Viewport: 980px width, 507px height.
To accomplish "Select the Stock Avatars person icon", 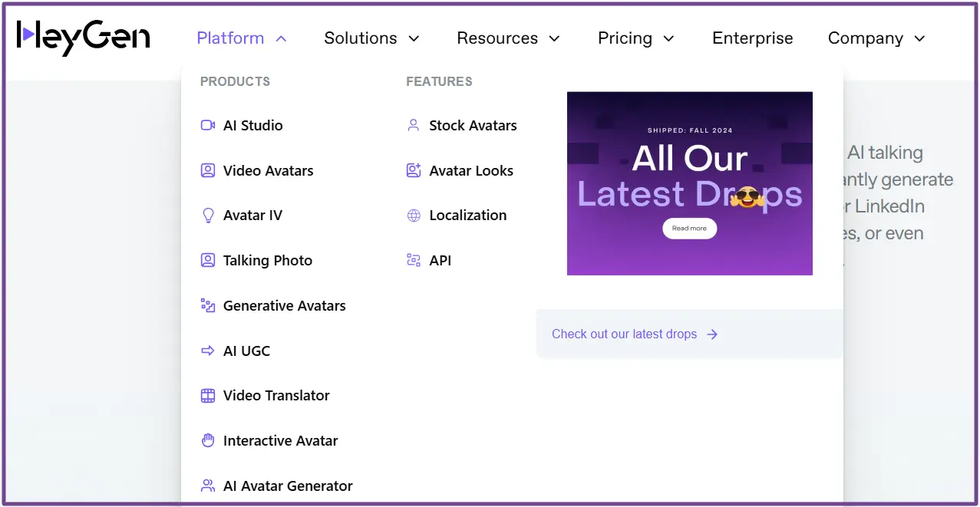I will click(414, 125).
